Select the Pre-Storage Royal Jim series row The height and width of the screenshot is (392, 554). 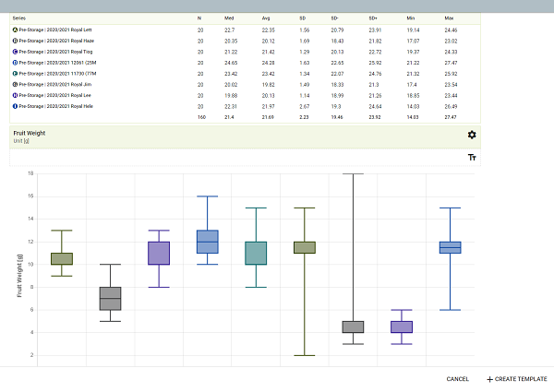tap(57, 84)
